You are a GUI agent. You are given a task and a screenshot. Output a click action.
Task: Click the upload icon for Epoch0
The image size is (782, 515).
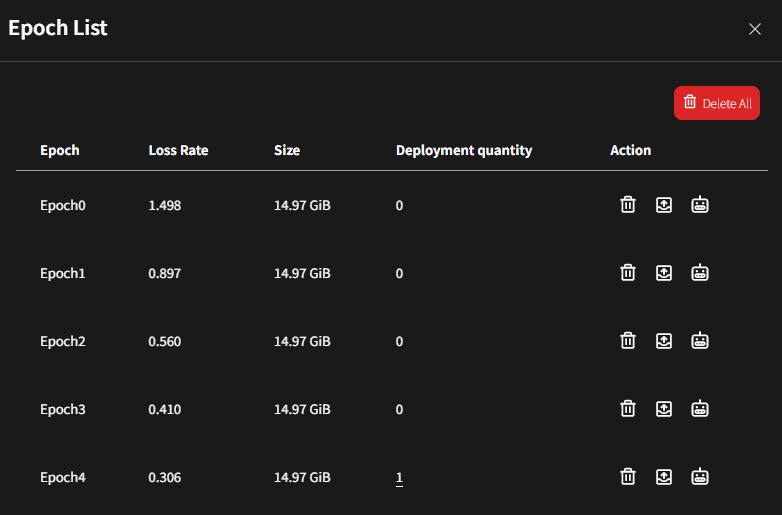(663, 205)
